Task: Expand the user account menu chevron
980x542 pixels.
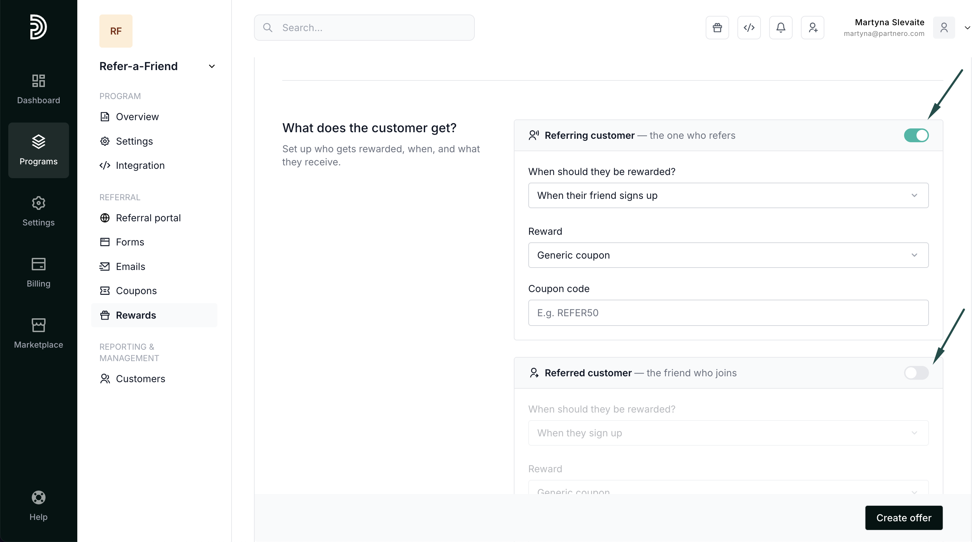Action: tap(968, 27)
